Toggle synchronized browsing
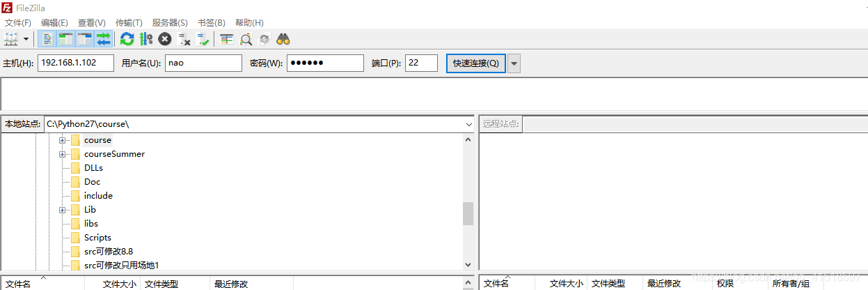868x290 pixels. click(x=265, y=39)
